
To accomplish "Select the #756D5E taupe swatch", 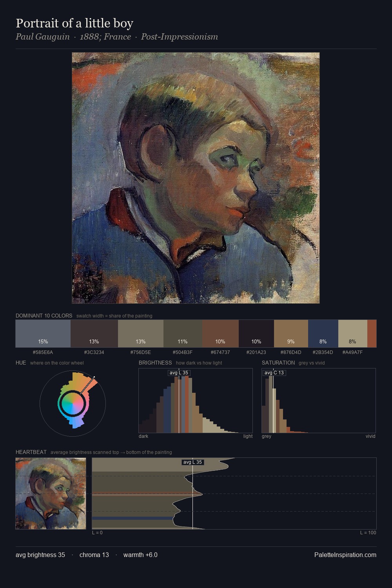I will [x=141, y=334].
